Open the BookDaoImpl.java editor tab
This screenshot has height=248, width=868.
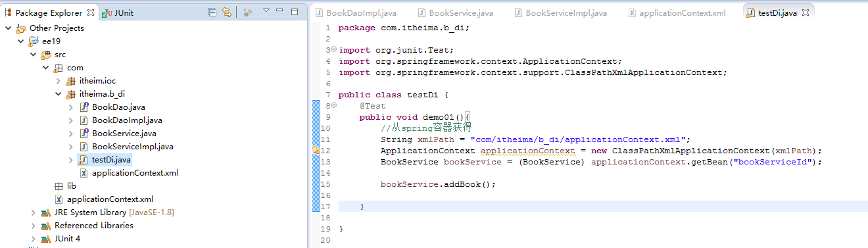pyautogui.click(x=356, y=12)
